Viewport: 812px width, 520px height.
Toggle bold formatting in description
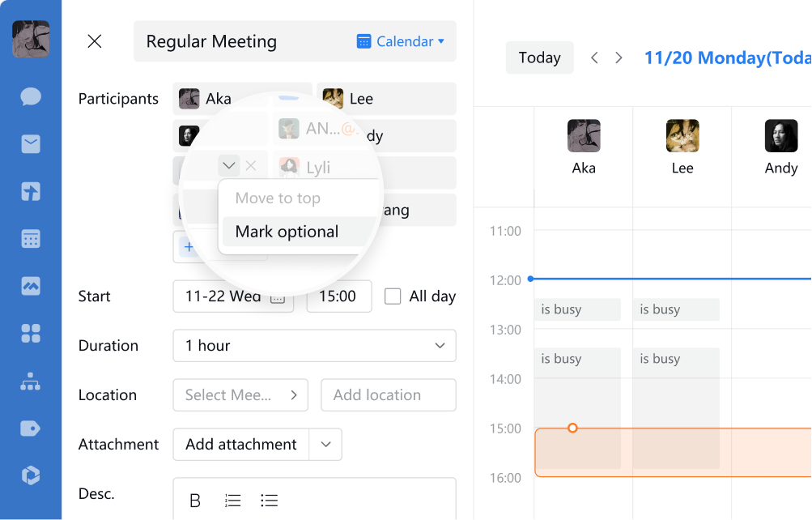click(x=195, y=501)
